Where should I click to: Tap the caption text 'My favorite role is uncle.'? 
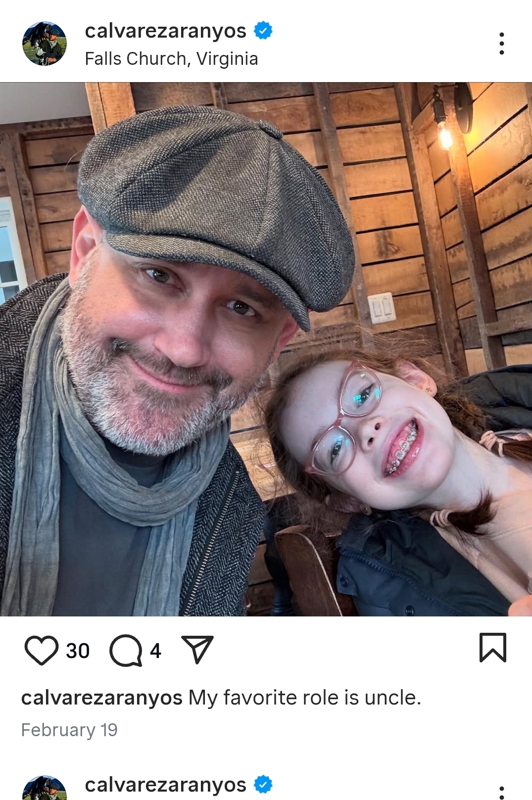point(305,698)
